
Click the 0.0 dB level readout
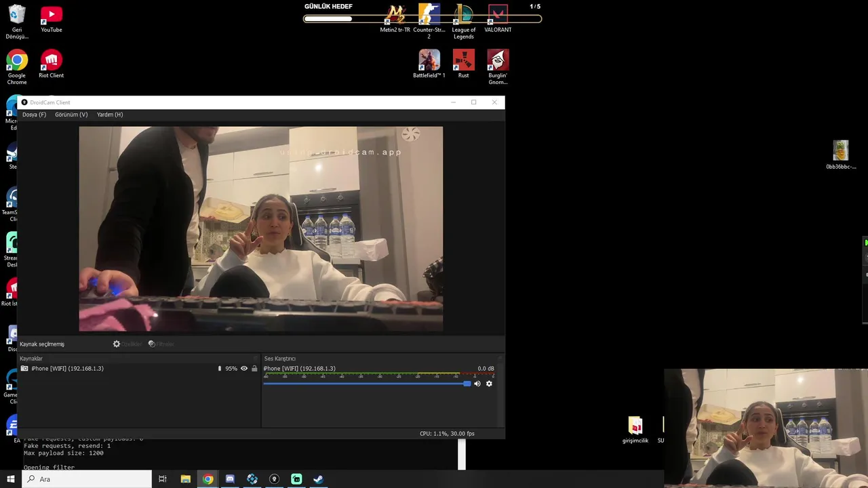point(486,369)
